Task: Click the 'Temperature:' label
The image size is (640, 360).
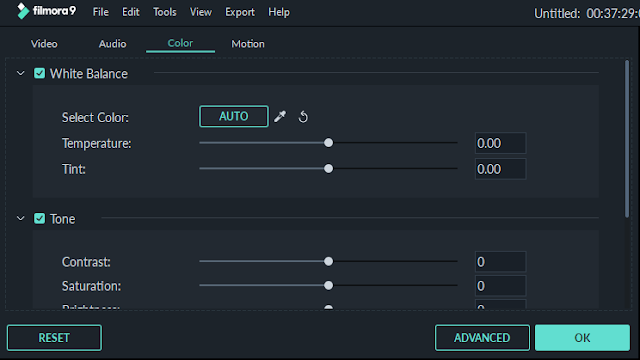Action: (97, 144)
